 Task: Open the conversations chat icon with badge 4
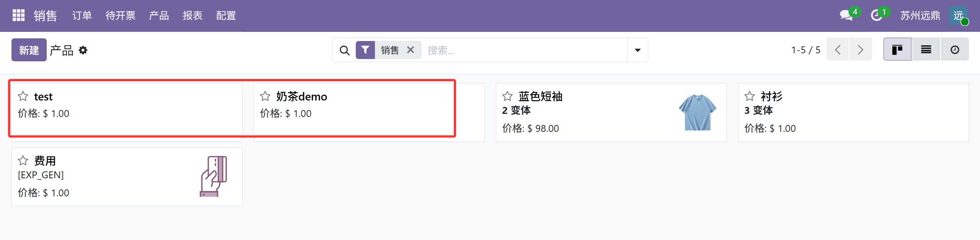click(x=846, y=15)
